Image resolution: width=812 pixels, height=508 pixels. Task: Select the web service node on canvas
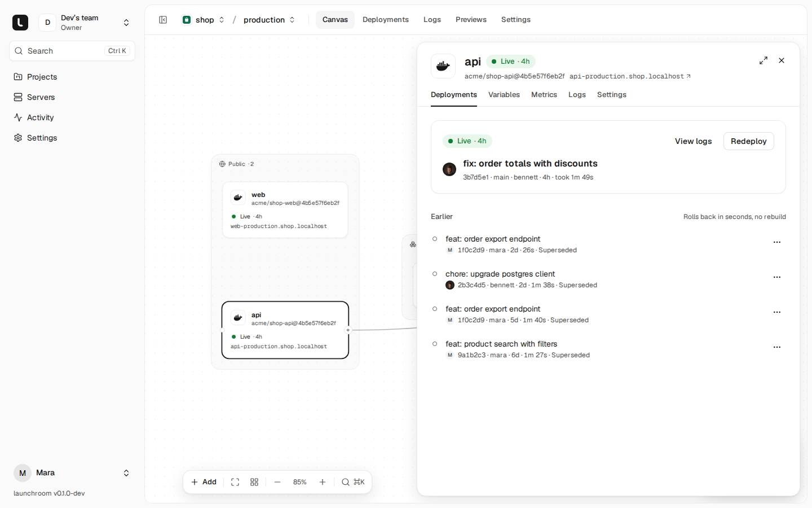pos(285,210)
